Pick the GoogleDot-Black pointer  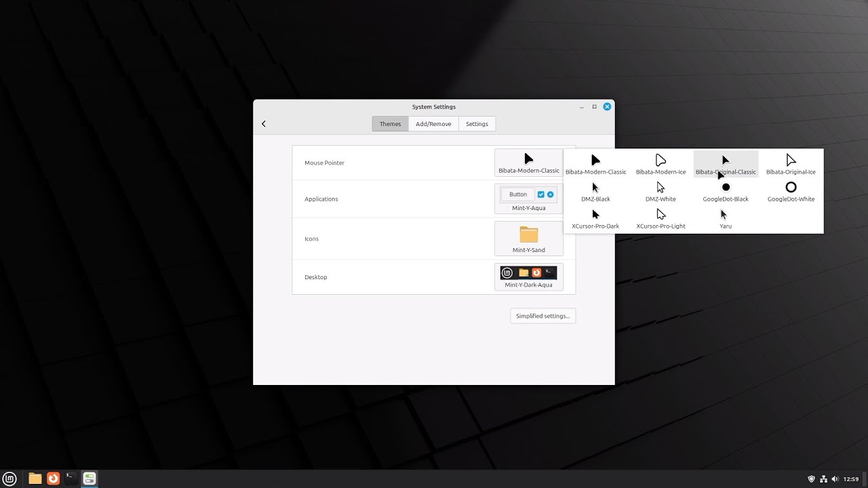tap(726, 192)
